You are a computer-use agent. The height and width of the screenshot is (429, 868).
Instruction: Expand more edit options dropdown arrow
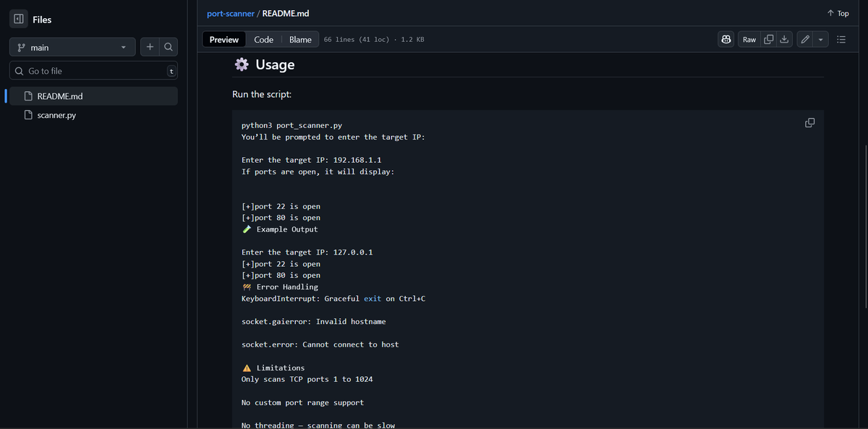pyautogui.click(x=820, y=40)
